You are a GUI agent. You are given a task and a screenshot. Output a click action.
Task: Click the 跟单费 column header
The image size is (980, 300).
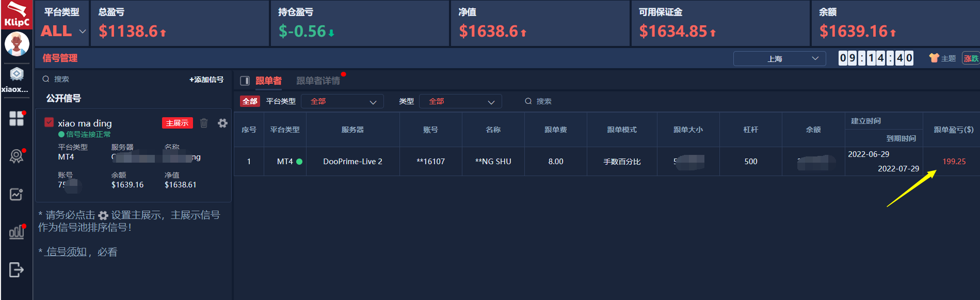(x=556, y=130)
